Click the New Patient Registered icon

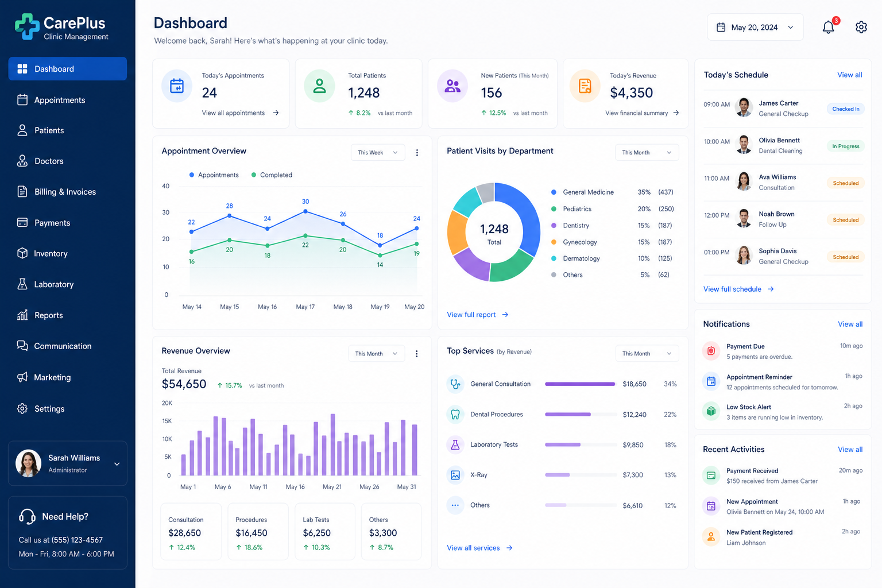[711, 537]
